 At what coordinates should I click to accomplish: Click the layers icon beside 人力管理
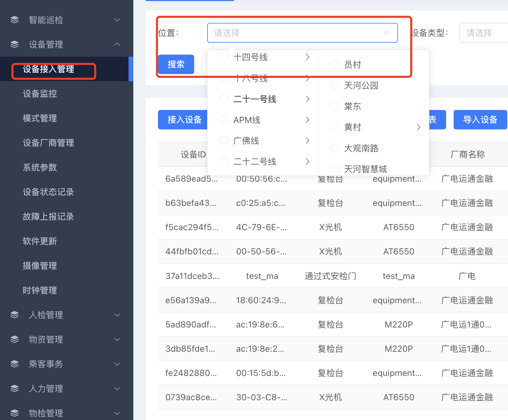15,389
